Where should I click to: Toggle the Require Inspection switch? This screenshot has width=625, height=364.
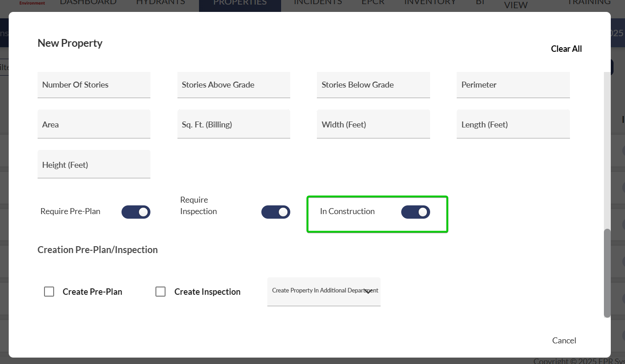click(x=276, y=212)
